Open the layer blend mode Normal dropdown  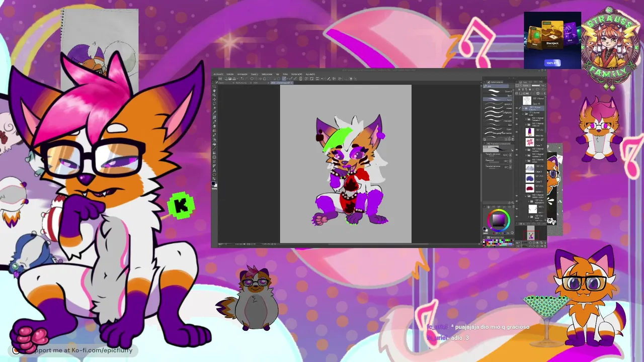click(x=527, y=86)
